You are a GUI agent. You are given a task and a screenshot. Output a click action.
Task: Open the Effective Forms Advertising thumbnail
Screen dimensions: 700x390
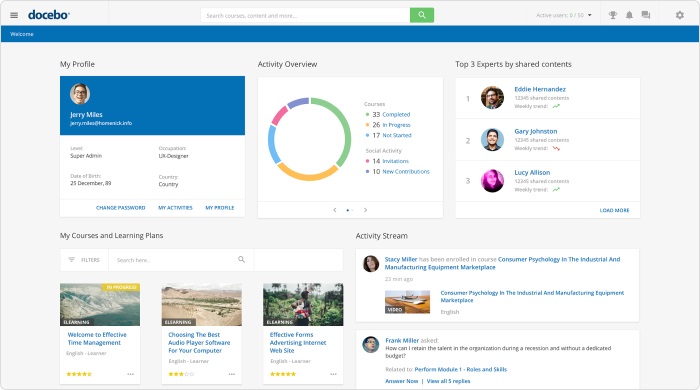pos(303,304)
